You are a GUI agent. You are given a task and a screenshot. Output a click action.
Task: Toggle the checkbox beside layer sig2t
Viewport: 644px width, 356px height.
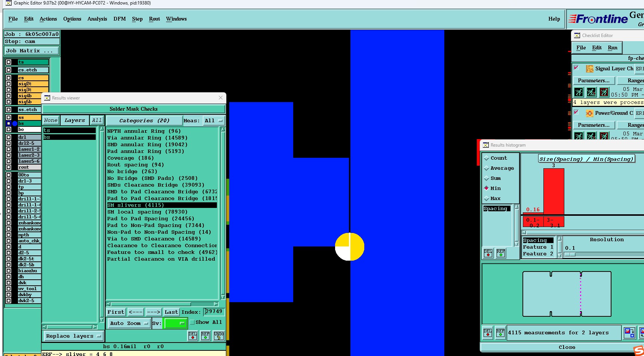9,84
